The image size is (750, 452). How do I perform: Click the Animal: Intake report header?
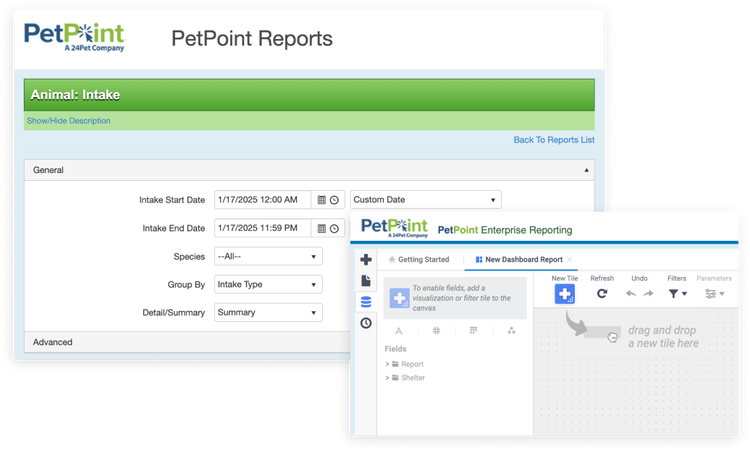pyautogui.click(x=309, y=95)
